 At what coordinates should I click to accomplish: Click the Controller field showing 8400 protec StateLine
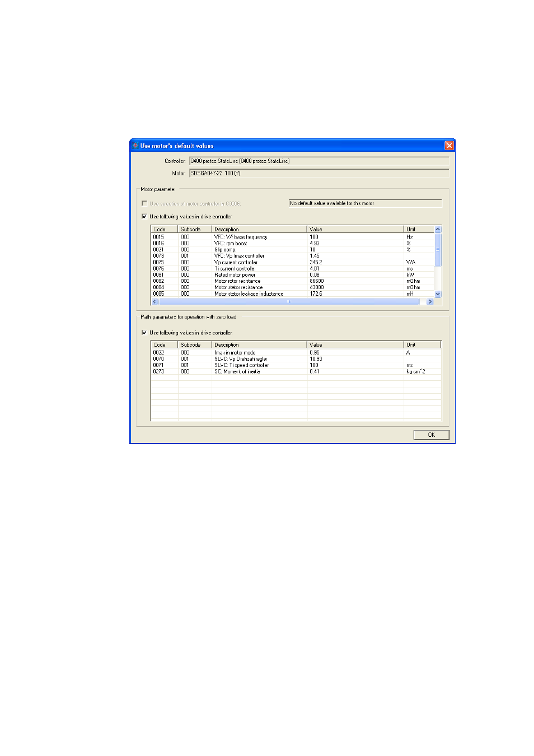coord(319,161)
